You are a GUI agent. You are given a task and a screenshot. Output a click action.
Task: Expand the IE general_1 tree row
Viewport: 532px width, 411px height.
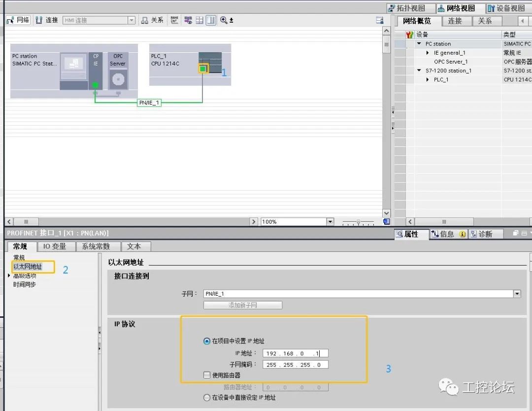tap(428, 53)
